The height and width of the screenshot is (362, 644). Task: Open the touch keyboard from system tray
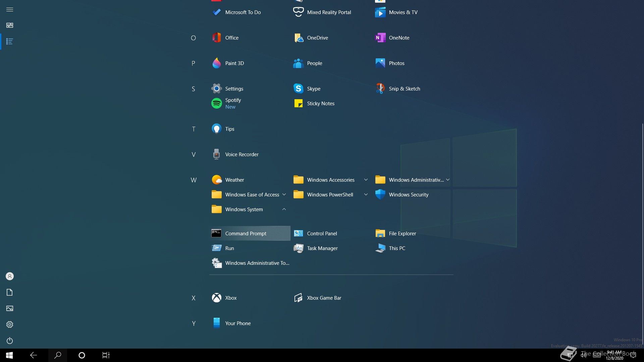597,355
